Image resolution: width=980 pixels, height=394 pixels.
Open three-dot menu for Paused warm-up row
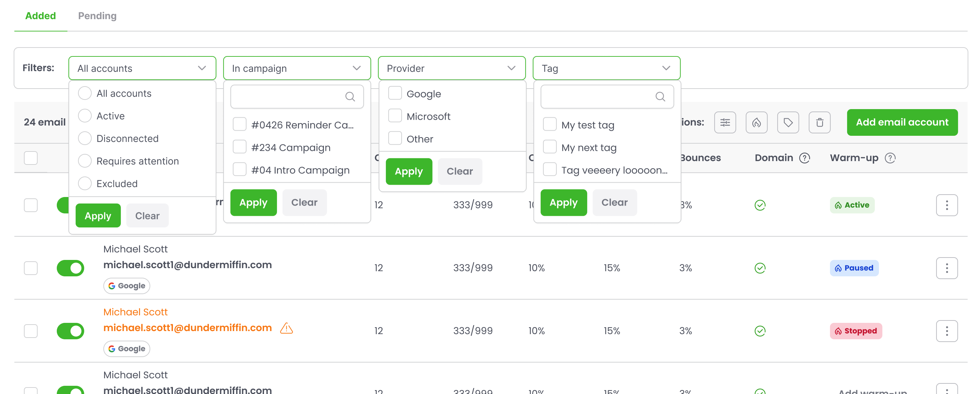click(x=947, y=268)
